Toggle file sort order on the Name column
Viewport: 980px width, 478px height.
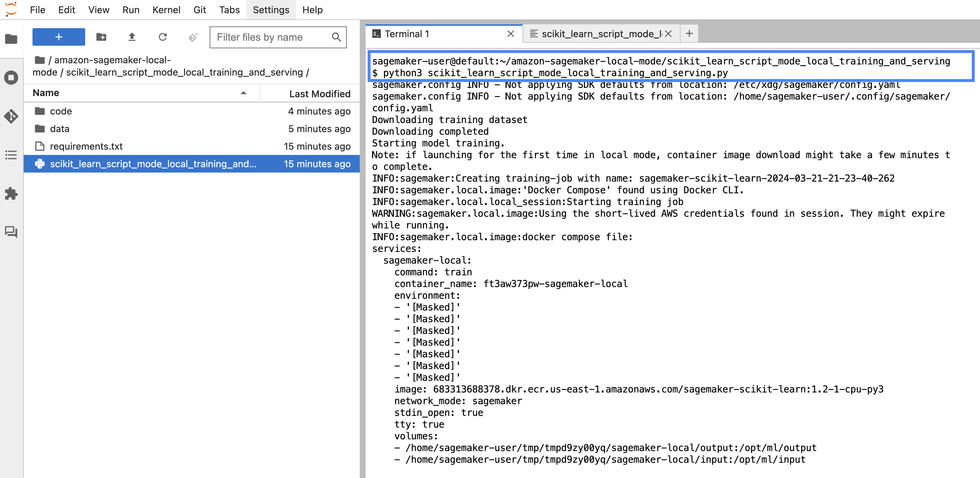point(46,93)
